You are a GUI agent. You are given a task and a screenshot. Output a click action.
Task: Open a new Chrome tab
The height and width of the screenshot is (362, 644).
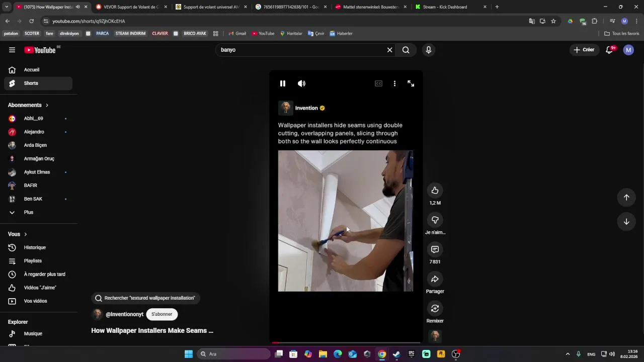click(497, 7)
